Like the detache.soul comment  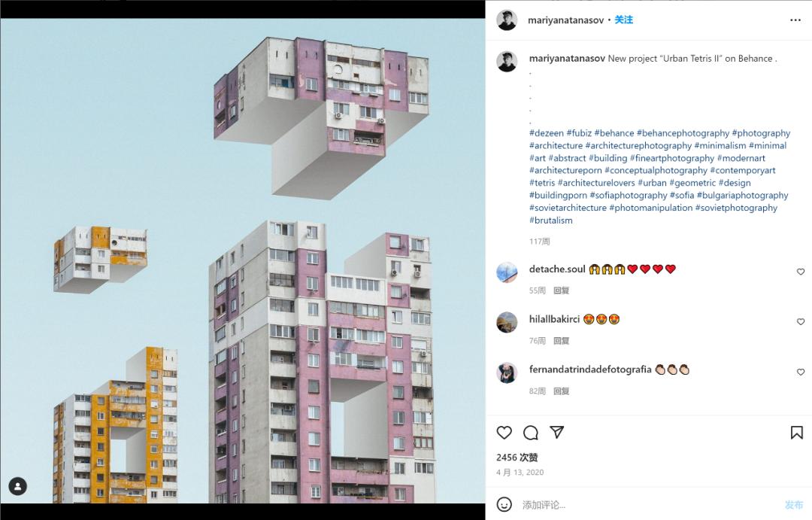801,272
